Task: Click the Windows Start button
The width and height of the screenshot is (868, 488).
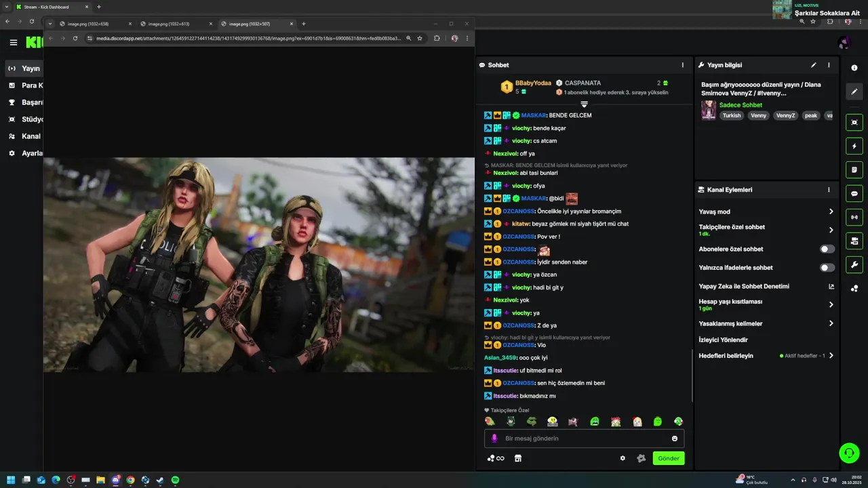Action: pyautogui.click(x=11, y=480)
